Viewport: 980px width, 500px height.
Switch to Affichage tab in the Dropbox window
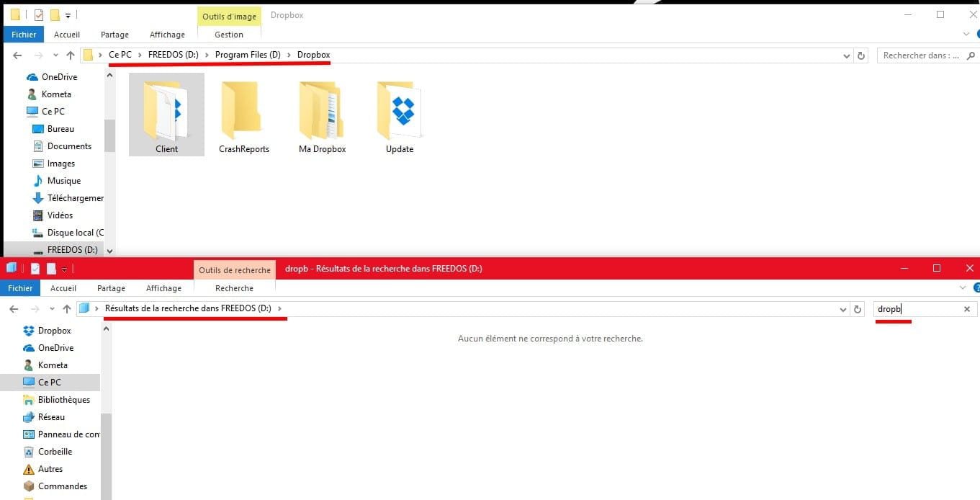pos(167,35)
